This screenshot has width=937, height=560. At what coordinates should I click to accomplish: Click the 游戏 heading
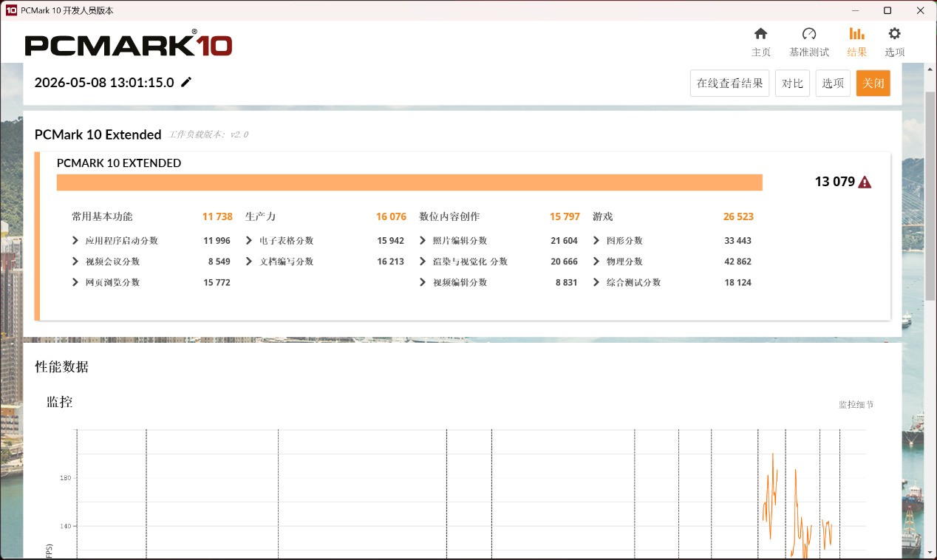tap(603, 216)
